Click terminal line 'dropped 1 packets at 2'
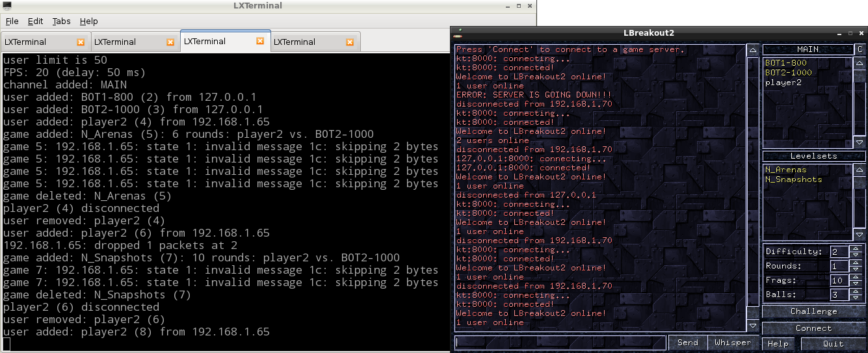This screenshot has height=353, width=868. click(120, 245)
